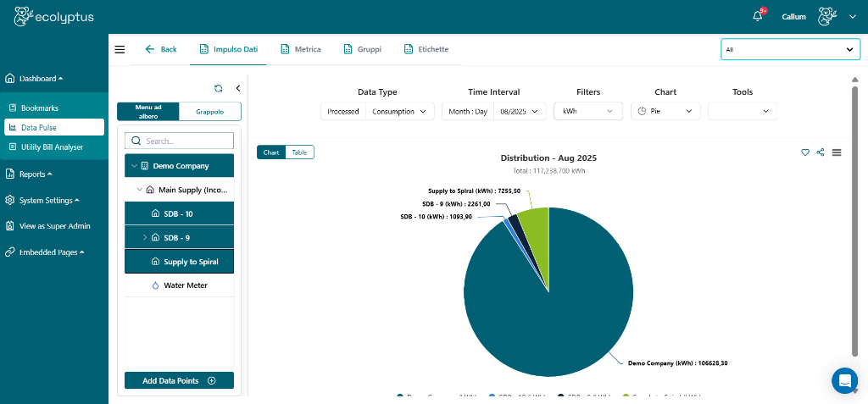Image resolution: width=868 pixels, height=404 pixels.
Task: Open the notifications bell
Action: (758, 16)
